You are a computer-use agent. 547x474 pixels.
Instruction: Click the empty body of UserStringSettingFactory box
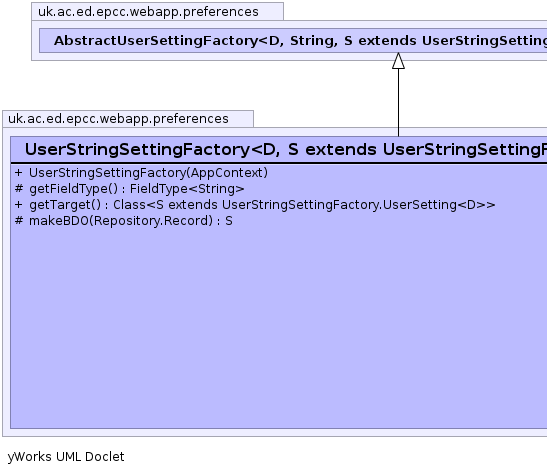(279, 328)
